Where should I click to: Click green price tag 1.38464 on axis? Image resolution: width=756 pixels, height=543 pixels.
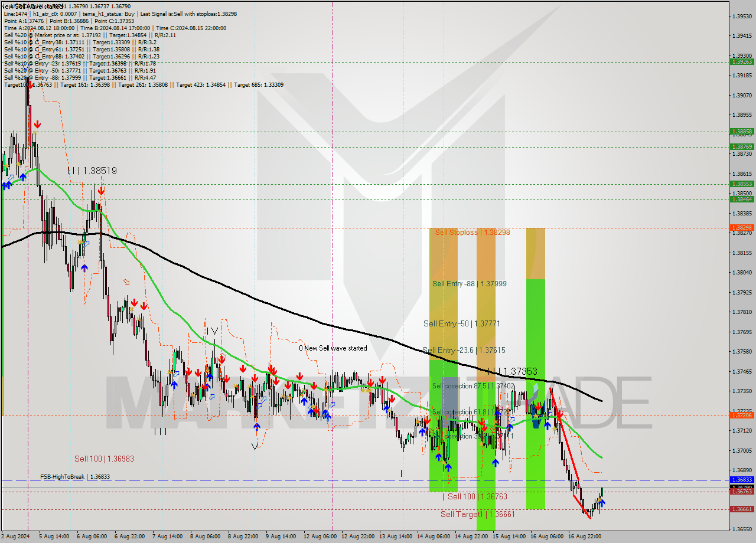point(742,199)
